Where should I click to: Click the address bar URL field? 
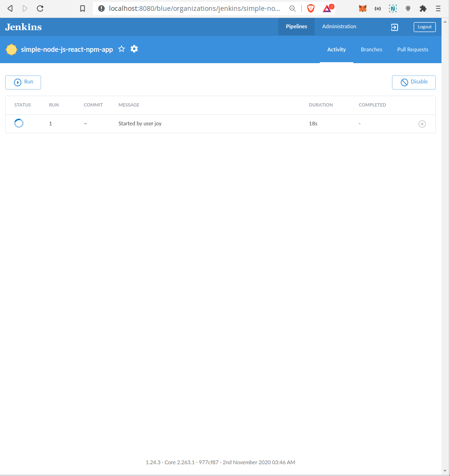194,8
